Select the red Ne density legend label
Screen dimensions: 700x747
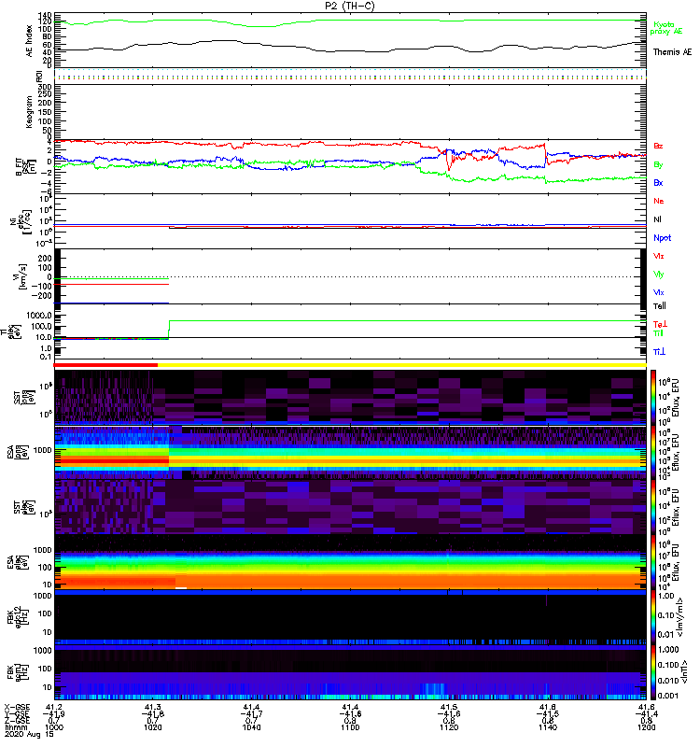pyautogui.click(x=658, y=201)
